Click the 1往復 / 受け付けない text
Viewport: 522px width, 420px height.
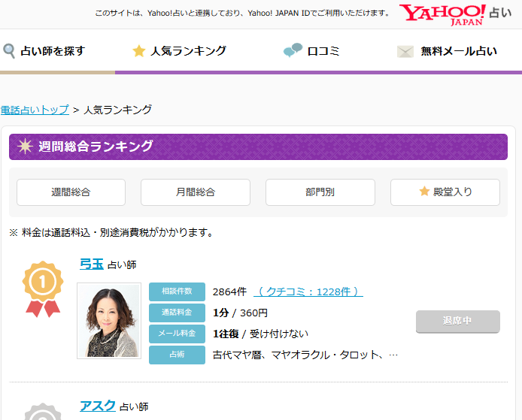tap(260, 334)
